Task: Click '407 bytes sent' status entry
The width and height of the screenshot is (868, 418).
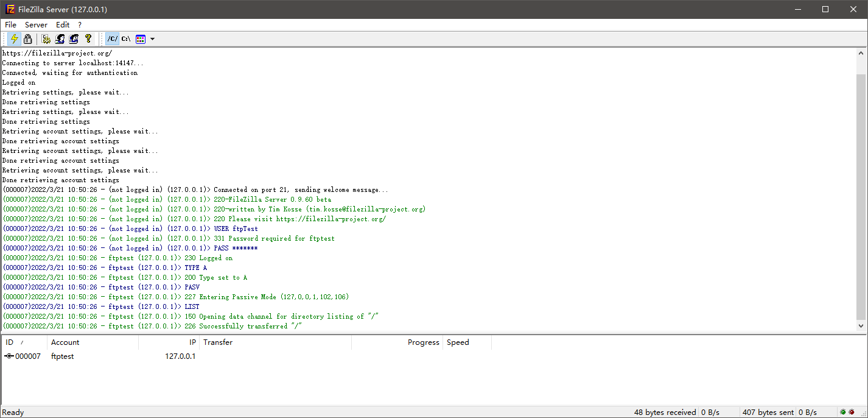Action: pos(768,413)
